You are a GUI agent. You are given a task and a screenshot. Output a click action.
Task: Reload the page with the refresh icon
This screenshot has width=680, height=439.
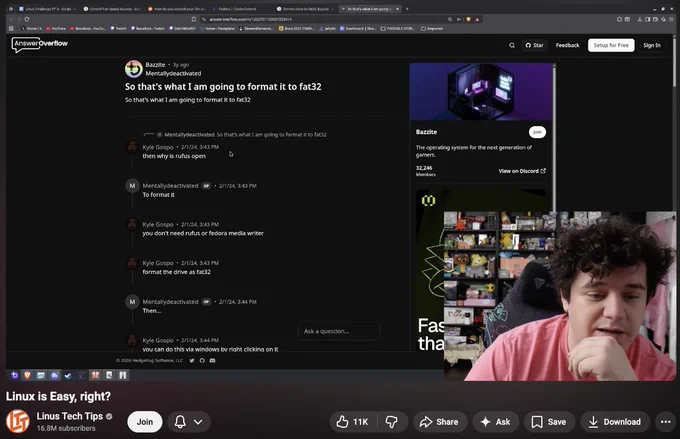coord(27,19)
